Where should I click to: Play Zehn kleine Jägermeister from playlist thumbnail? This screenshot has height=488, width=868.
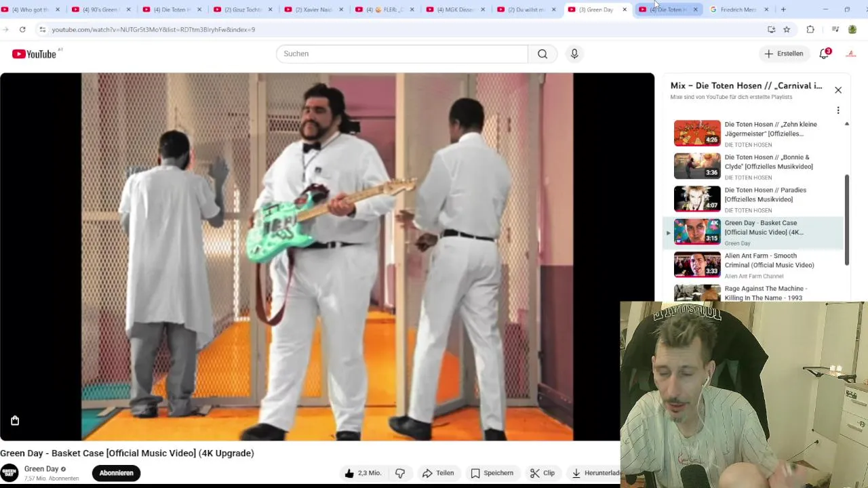coord(697,134)
